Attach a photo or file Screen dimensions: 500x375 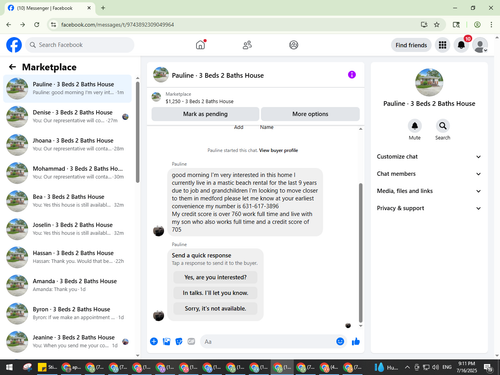click(x=166, y=341)
